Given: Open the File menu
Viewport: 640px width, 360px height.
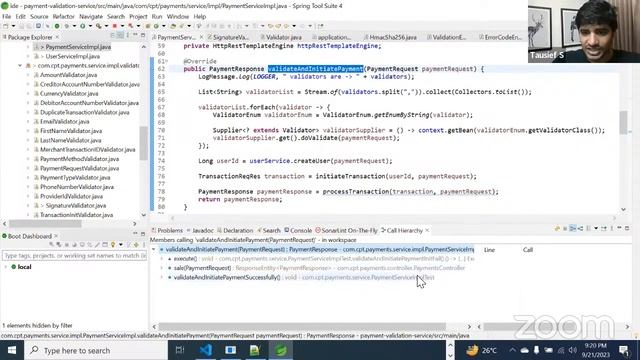Looking at the screenshot, I should coord(7,16).
